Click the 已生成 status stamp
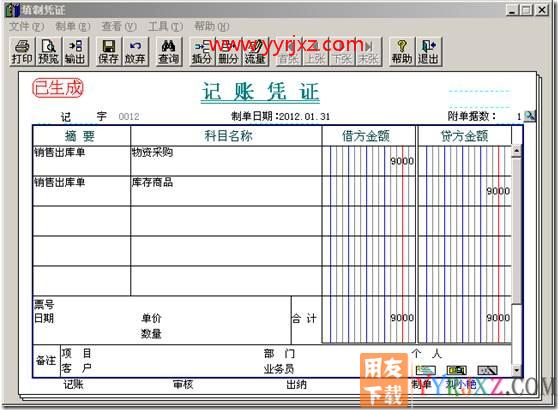The image size is (558, 410). (x=58, y=88)
